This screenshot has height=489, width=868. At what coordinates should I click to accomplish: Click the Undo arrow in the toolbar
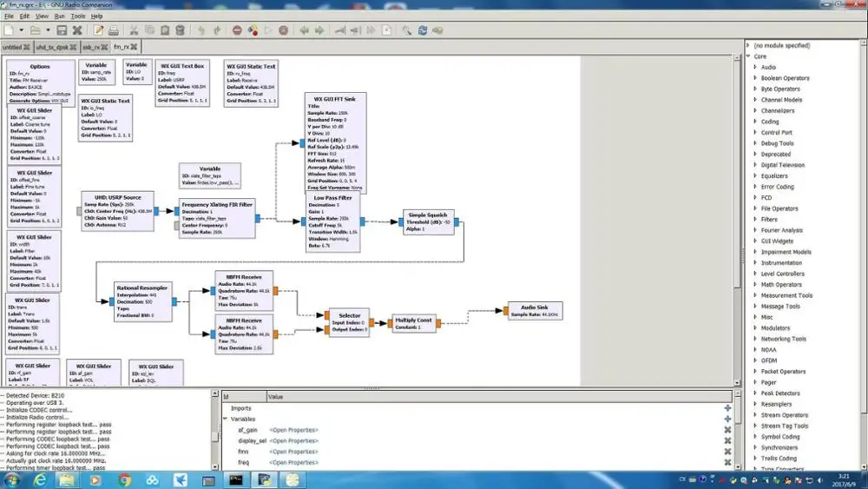point(201,30)
